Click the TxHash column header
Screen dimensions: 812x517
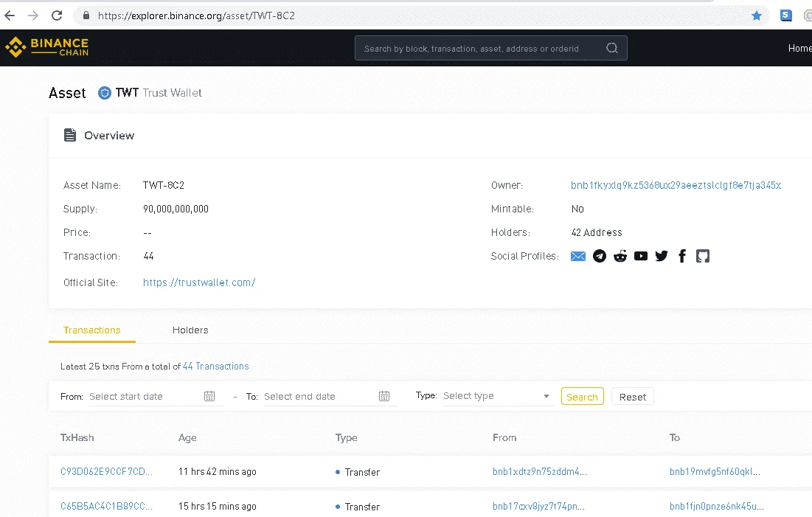pos(77,438)
